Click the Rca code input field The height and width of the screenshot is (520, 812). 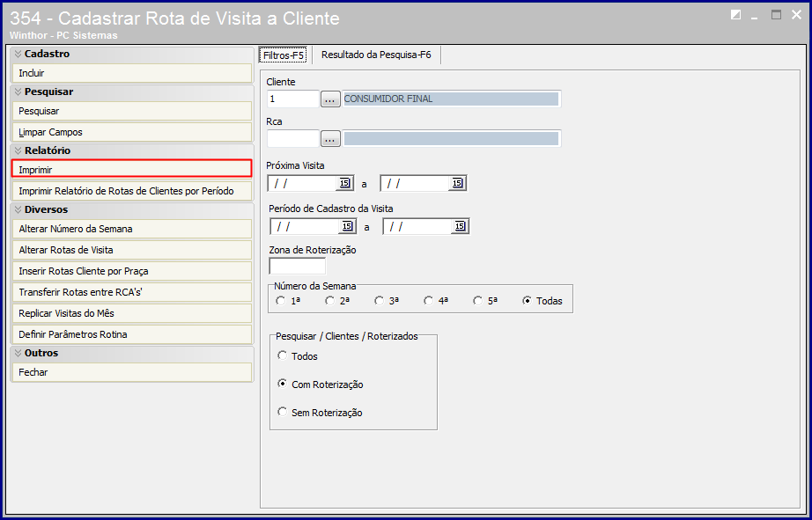(292, 139)
